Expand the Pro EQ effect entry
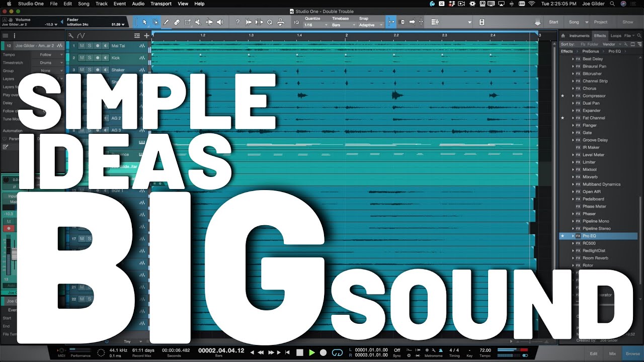This screenshot has width=644, height=362. (573, 236)
